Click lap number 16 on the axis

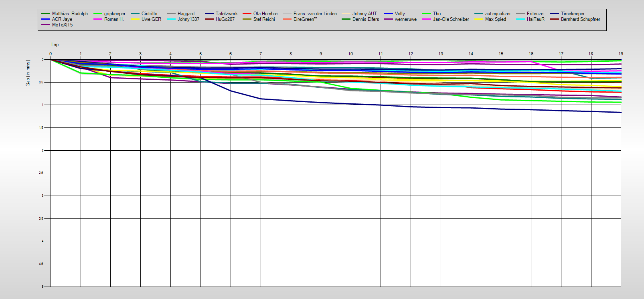[x=531, y=54]
